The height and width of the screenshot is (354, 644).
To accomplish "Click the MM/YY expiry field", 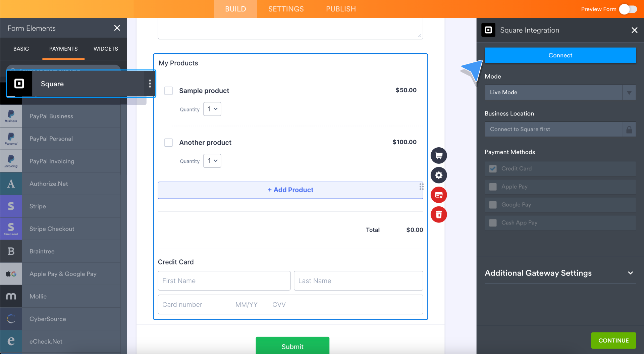I will tap(247, 305).
